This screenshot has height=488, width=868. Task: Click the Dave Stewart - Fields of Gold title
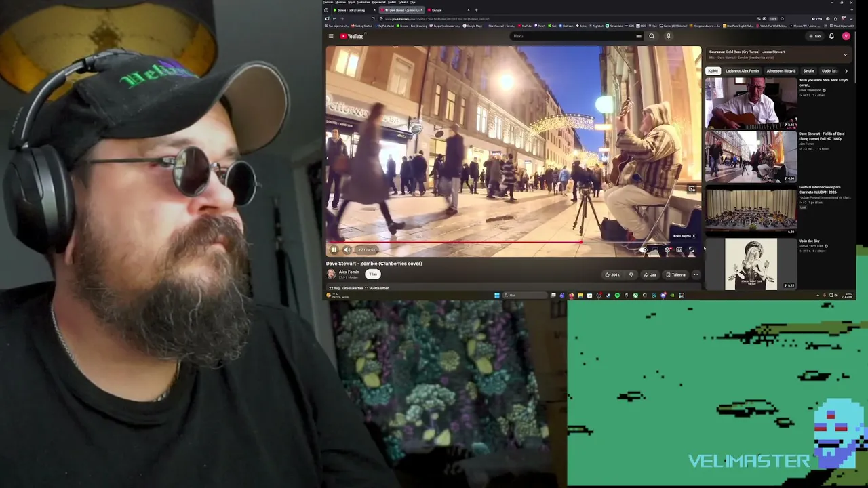821,136
